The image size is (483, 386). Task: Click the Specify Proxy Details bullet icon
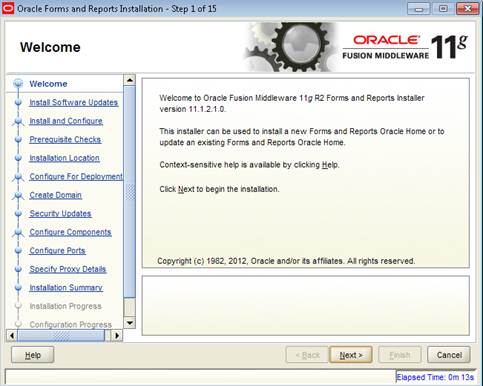18,269
